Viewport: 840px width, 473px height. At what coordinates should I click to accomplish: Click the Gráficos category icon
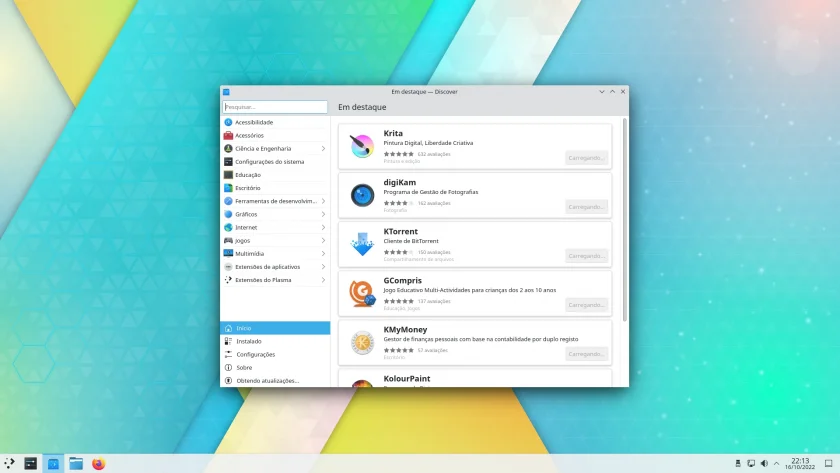pyautogui.click(x=228, y=214)
